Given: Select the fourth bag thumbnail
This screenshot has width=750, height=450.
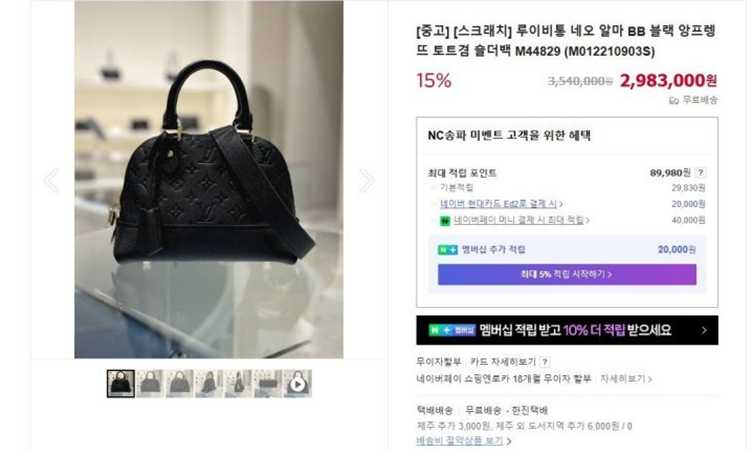Looking at the screenshot, I should tap(209, 384).
